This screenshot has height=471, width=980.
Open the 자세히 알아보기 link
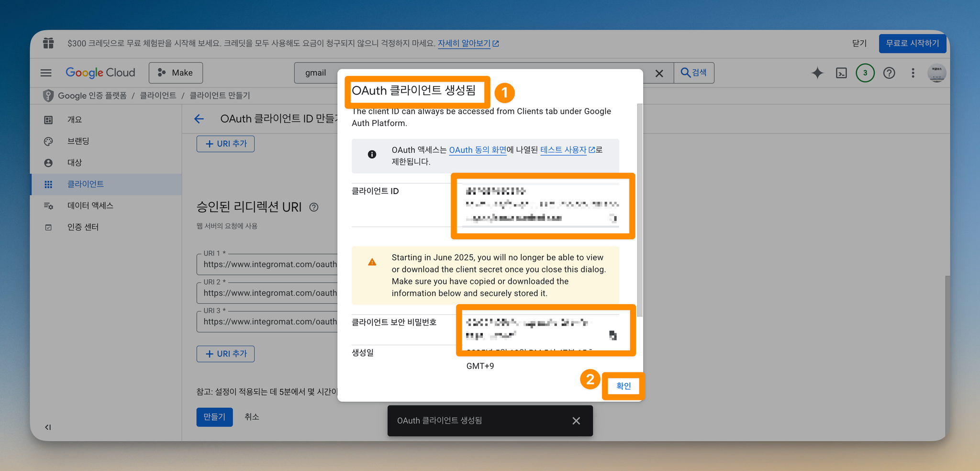[x=468, y=43]
